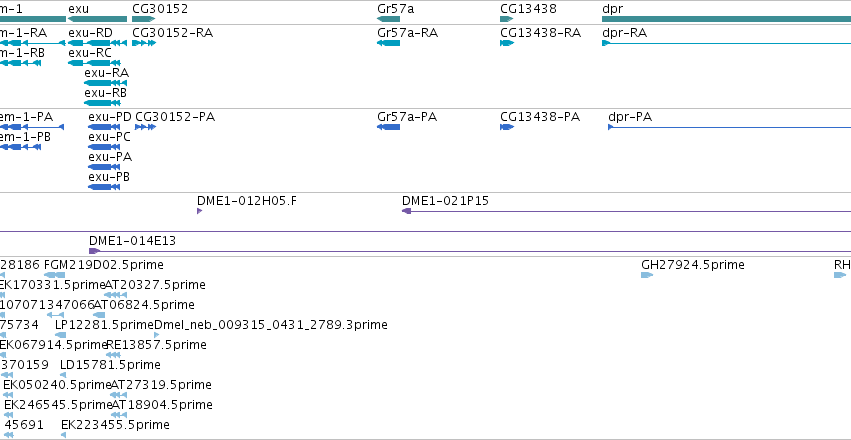The image size is (851, 440).
Task: Click the Dmel_neb_009315_0431_2789.3prime EST label
Action: click(271, 325)
